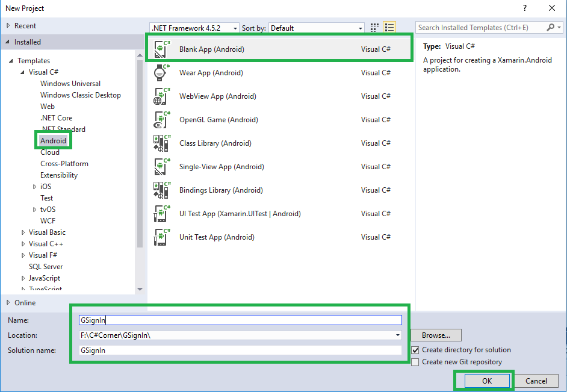Expand the iOS tree node
Viewport: 567px width, 392px height.
(x=34, y=187)
